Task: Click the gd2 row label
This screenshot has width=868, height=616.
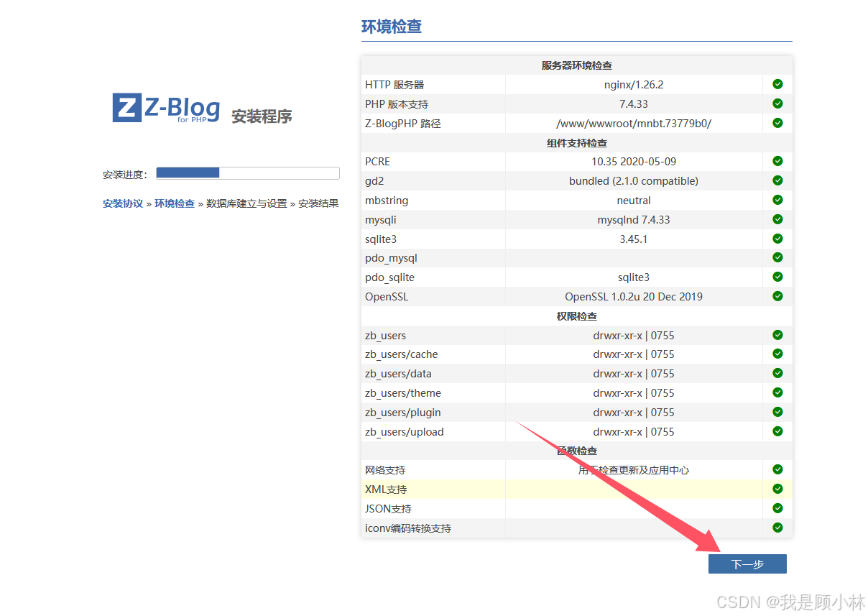Action: [x=374, y=181]
